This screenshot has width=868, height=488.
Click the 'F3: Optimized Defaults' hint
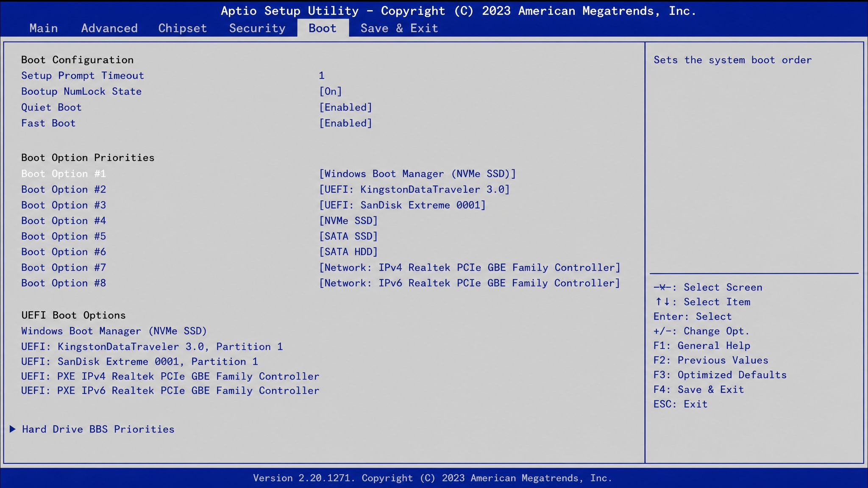[720, 375]
